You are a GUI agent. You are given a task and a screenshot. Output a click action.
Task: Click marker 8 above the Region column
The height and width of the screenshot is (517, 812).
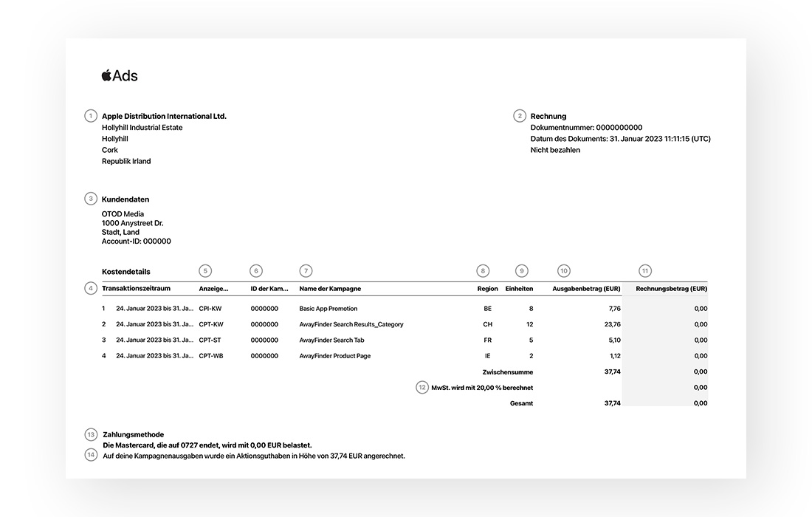[483, 271]
